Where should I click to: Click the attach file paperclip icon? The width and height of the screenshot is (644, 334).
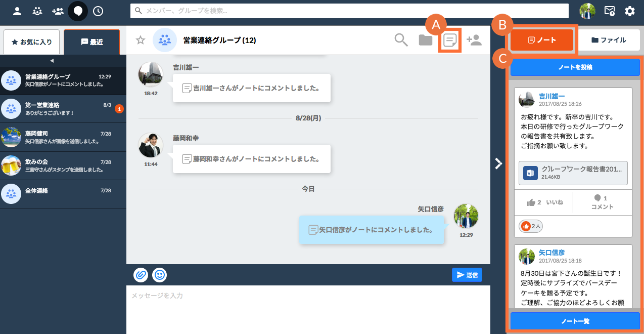(x=141, y=275)
